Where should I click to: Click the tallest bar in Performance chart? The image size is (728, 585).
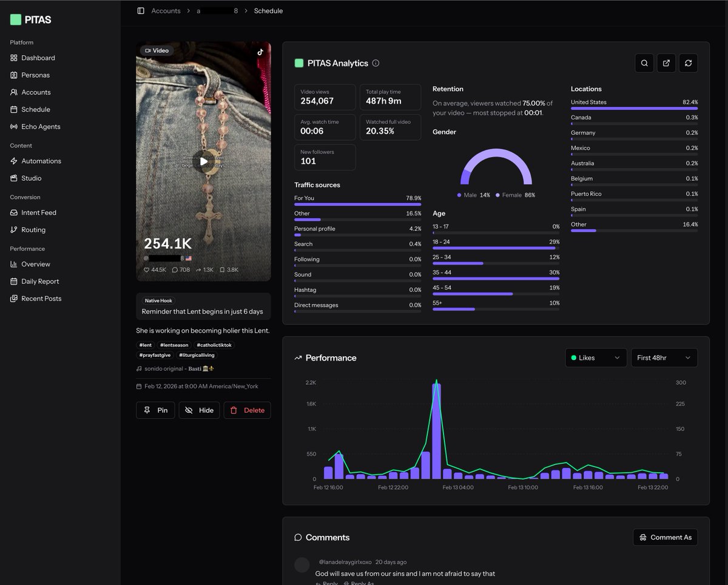tap(436, 431)
